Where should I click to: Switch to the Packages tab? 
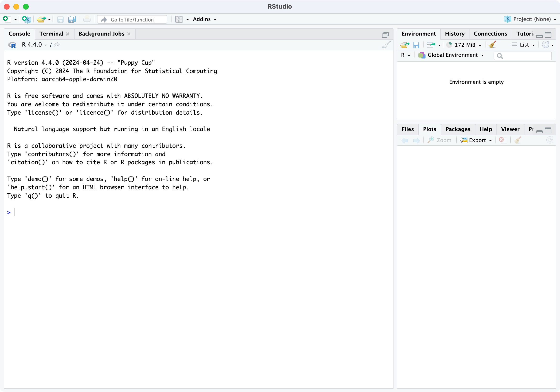pyautogui.click(x=458, y=129)
